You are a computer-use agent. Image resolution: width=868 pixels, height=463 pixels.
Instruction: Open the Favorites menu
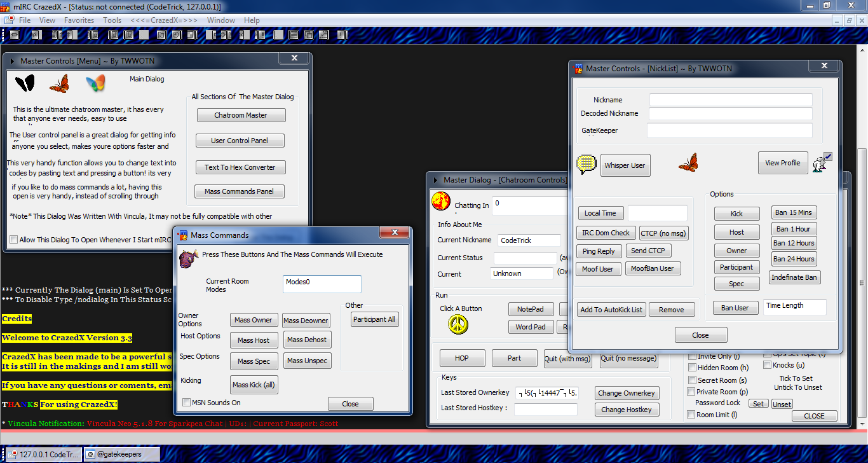(79, 20)
